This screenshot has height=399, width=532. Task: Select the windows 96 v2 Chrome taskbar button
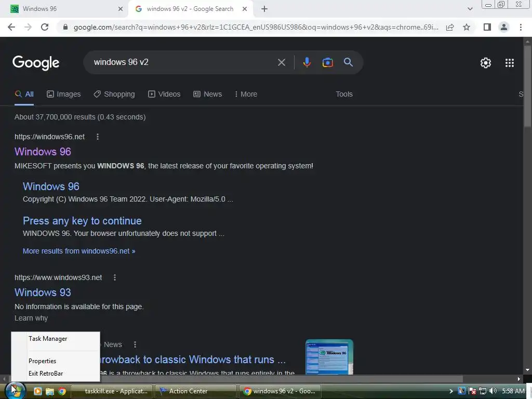coord(280,391)
